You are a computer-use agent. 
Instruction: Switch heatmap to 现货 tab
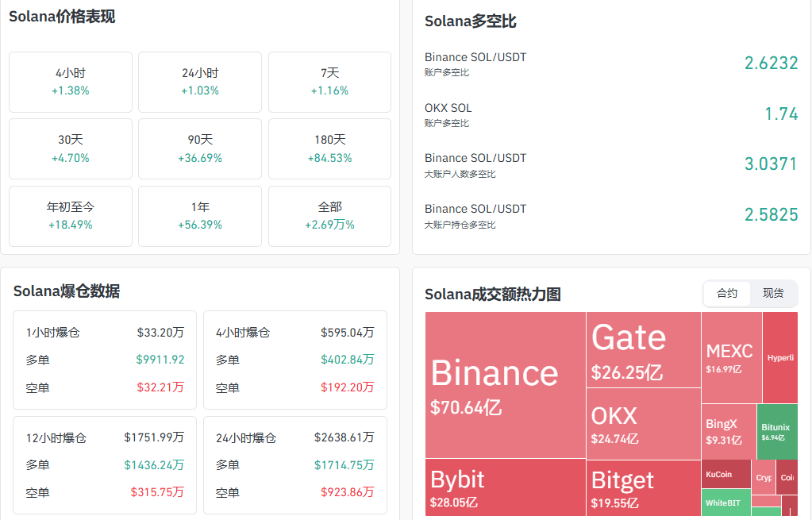click(x=773, y=294)
